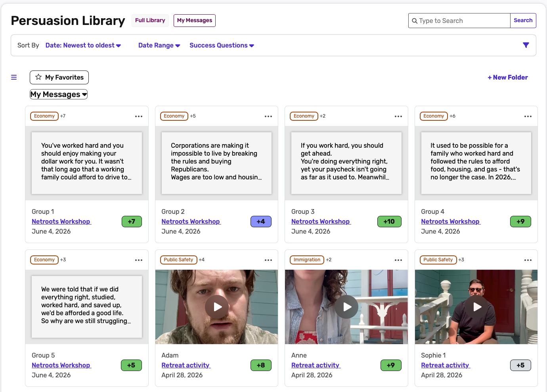This screenshot has width=547, height=392.
Task: Expand the Sort By date dropdown
Action: tap(83, 46)
